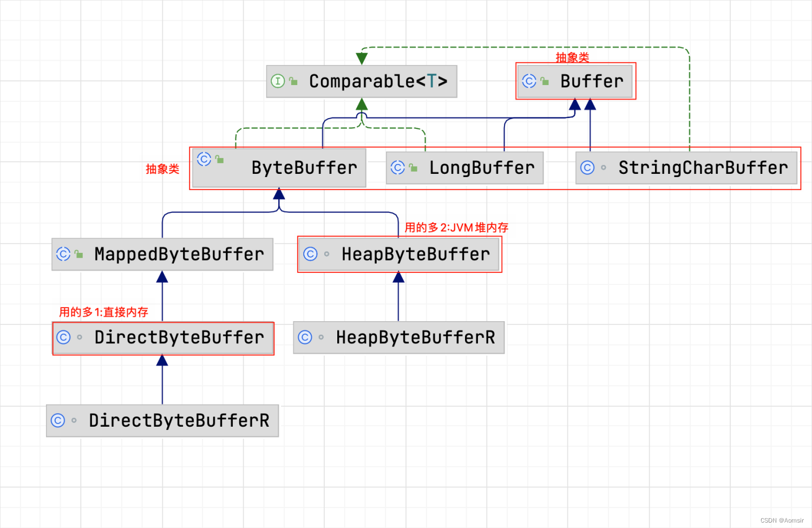The image size is (812, 528).
Task: Select the HeapByteBuffer text label
Action: (x=416, y=255)
